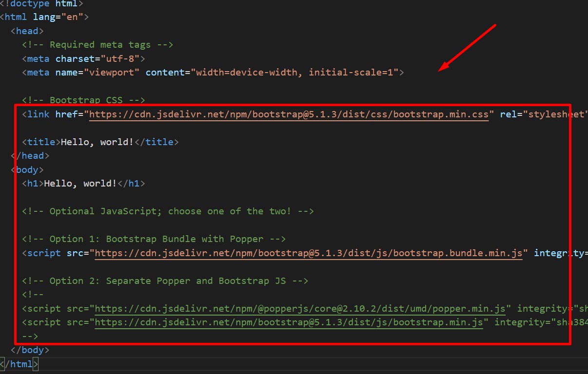Click the "Bootstrap CSS" comment line

click(x=83, y=100)
